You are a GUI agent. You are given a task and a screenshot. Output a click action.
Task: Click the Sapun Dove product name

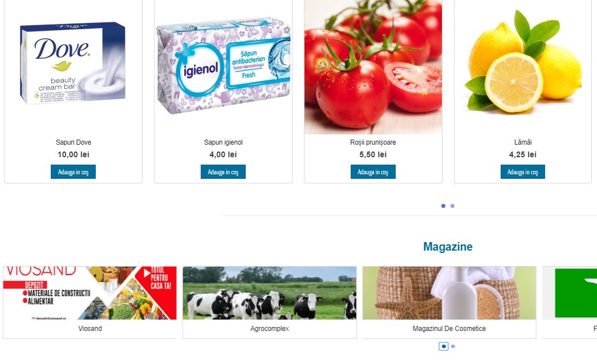click(74, 142)
